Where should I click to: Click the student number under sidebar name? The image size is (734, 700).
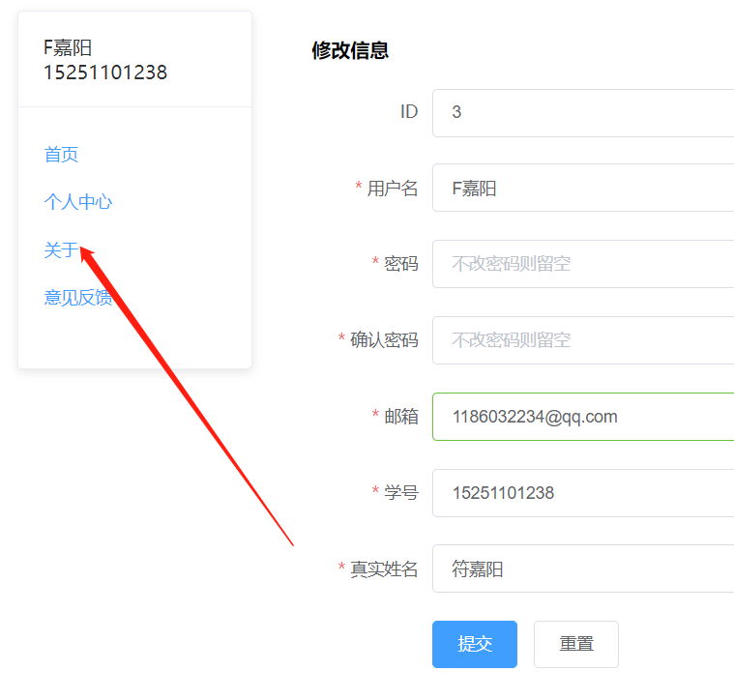click(104, 73)
